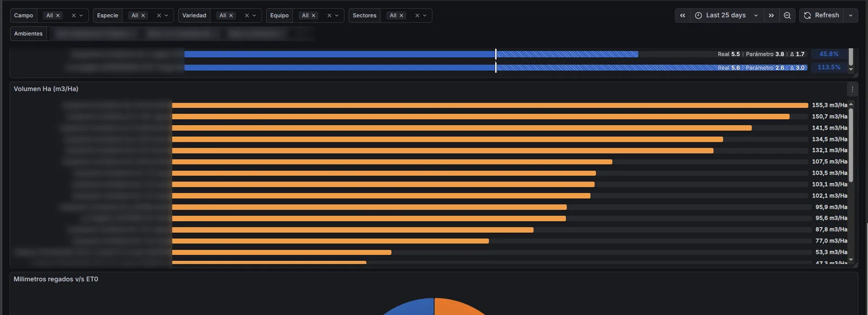
Task: Move time range backward
Action: [682, 16]
